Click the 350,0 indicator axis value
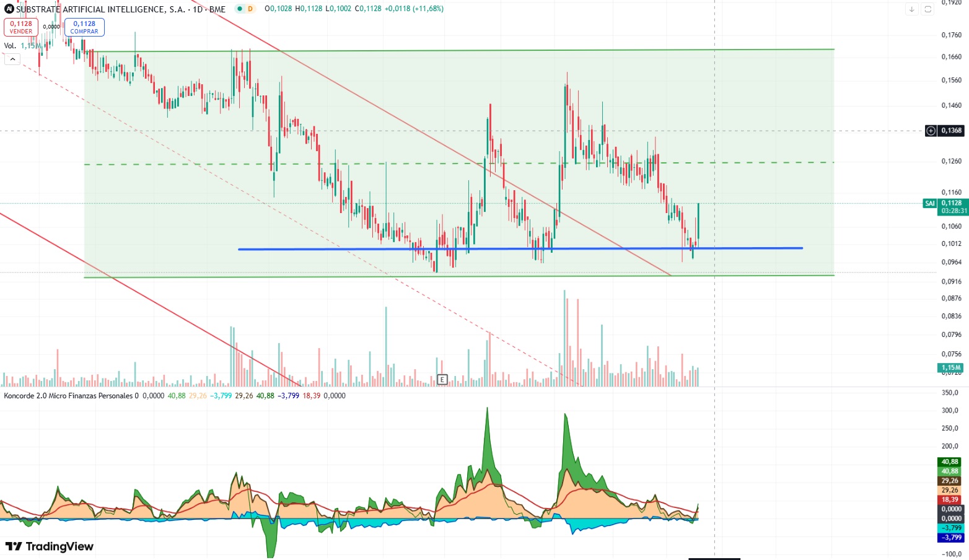 (x=950, y=393)
